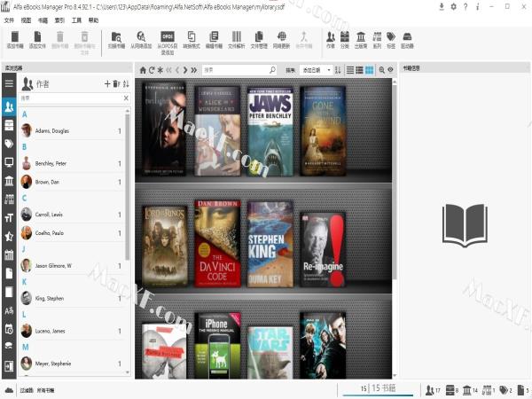Select the star rating icon in the left sidebar
Viewport: 532px width, 399px height.
click(x=9, y=237)
